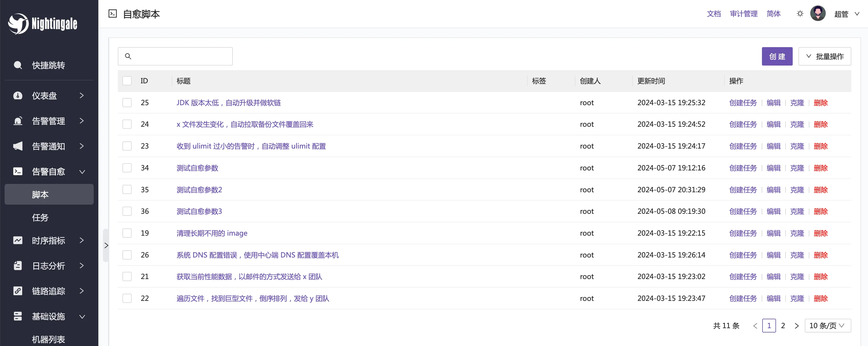
Task: Check the row with ID 25
Action: coord(127,102)
